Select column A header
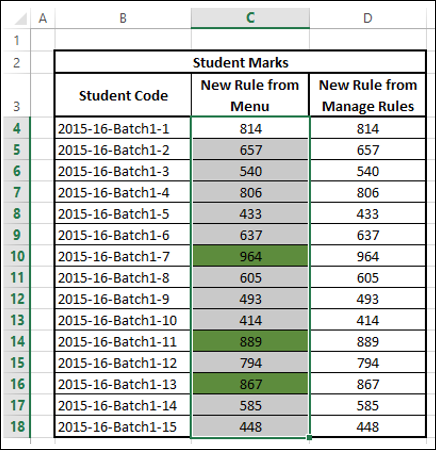The width and height of the screenshot is (436, 450). pos(43,18)
